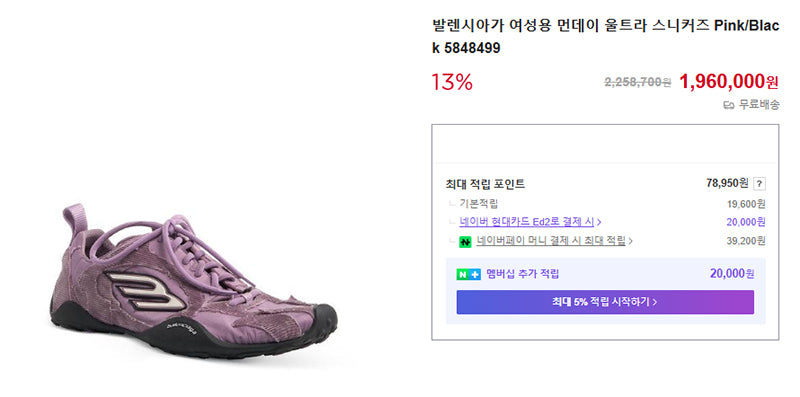Click the free shipping truck icon
The image size is (800, 397).
(729, 106)
